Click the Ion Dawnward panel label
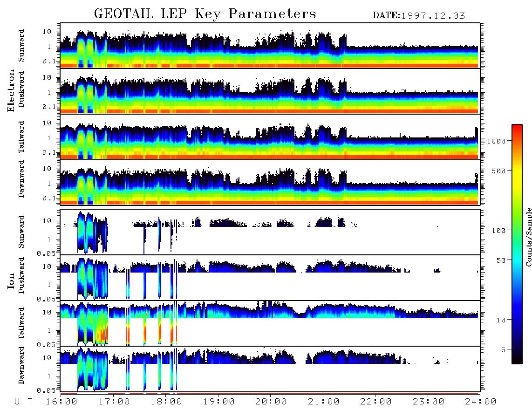The image size is (532, 410). (x=21, y=365)
